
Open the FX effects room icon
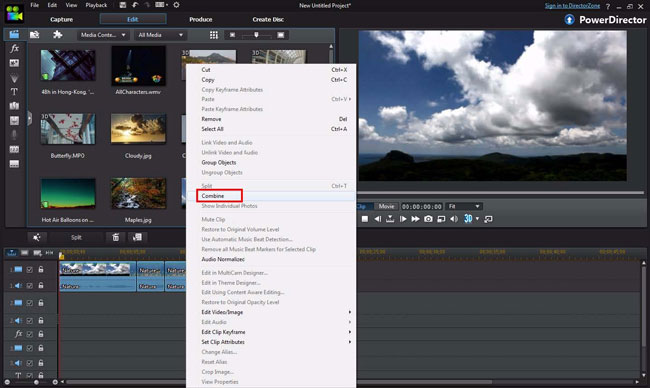(x=14, y=48)
